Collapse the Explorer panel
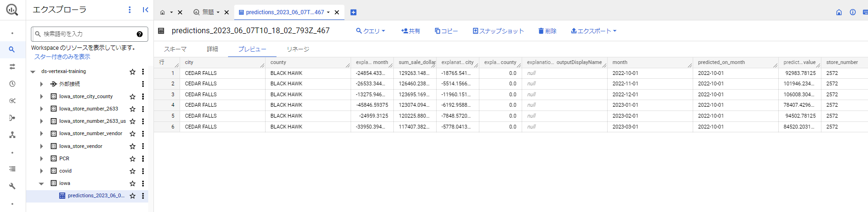 [x=145, y=9]
